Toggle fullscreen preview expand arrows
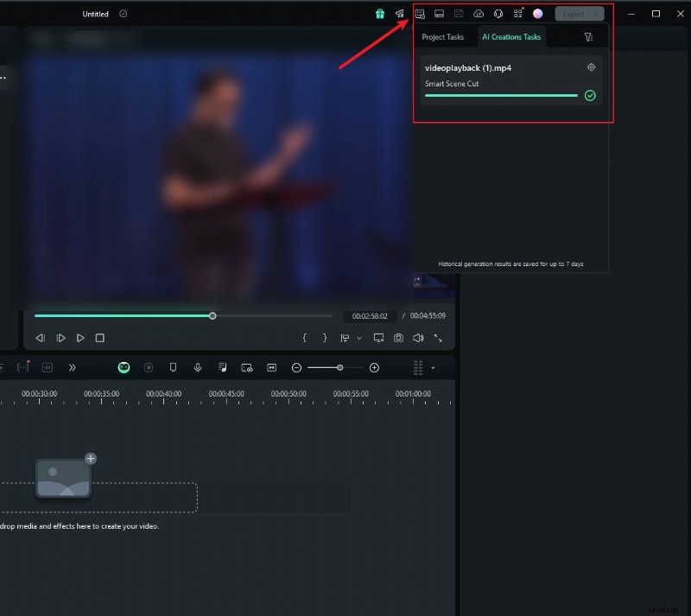This screenshot has height=616, width=691. tap(438, 338)
